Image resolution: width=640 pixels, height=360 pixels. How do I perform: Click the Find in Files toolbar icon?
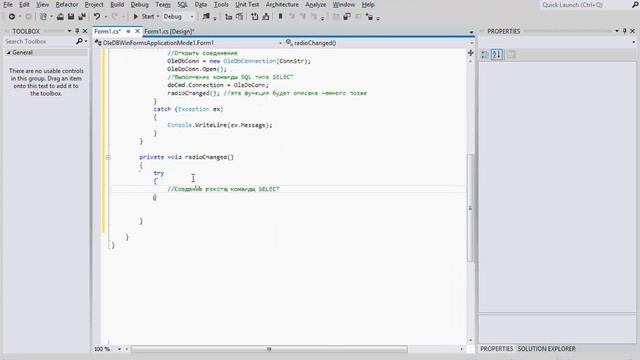tap(206, 17)
